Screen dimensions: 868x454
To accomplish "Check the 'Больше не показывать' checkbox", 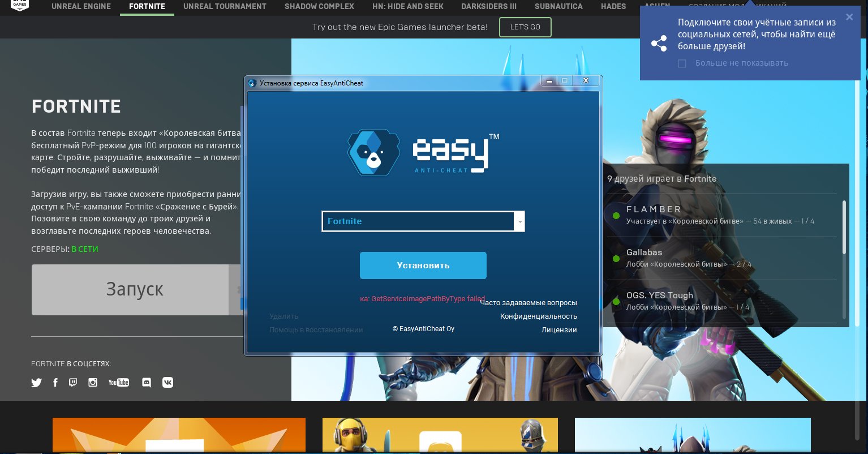I will coord(682,63).
